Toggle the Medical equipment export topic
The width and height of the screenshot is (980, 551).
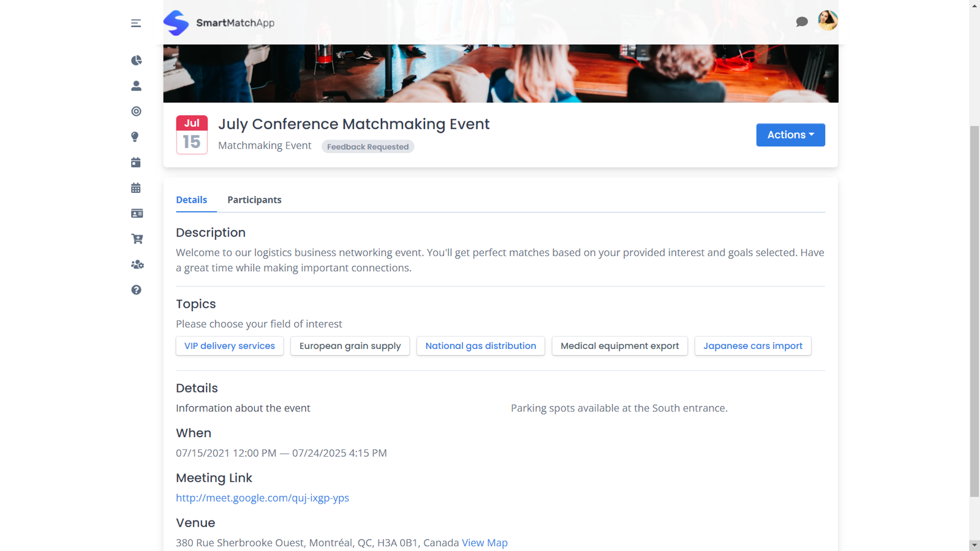click(619, 346)
